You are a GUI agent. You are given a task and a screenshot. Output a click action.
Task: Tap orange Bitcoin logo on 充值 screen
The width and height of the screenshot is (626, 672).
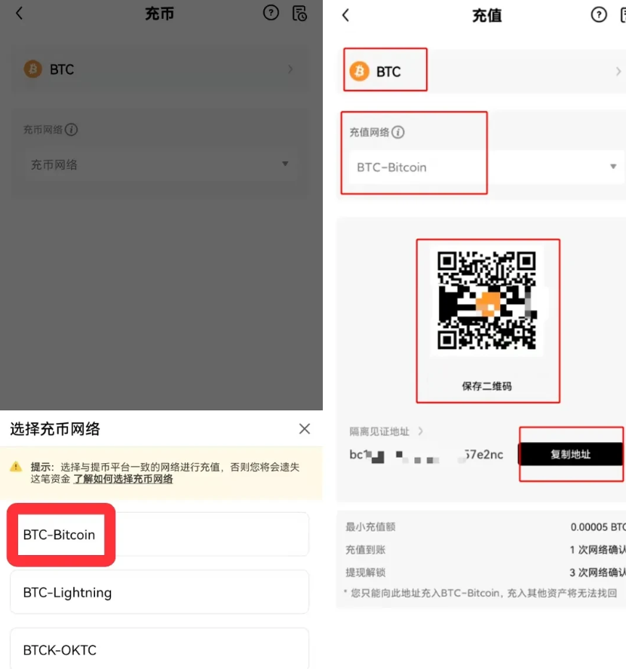pos(360,71)
